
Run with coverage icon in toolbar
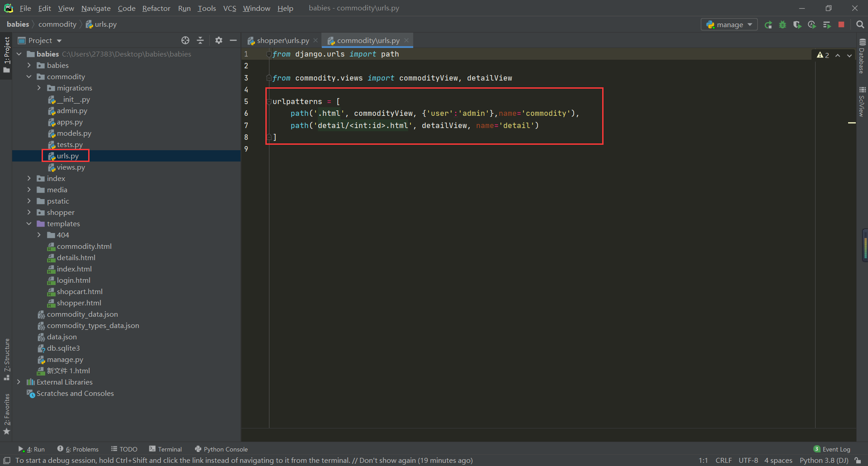797,24
